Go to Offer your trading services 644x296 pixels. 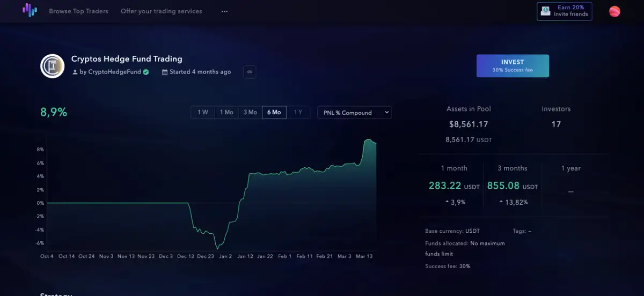[162, 11]
